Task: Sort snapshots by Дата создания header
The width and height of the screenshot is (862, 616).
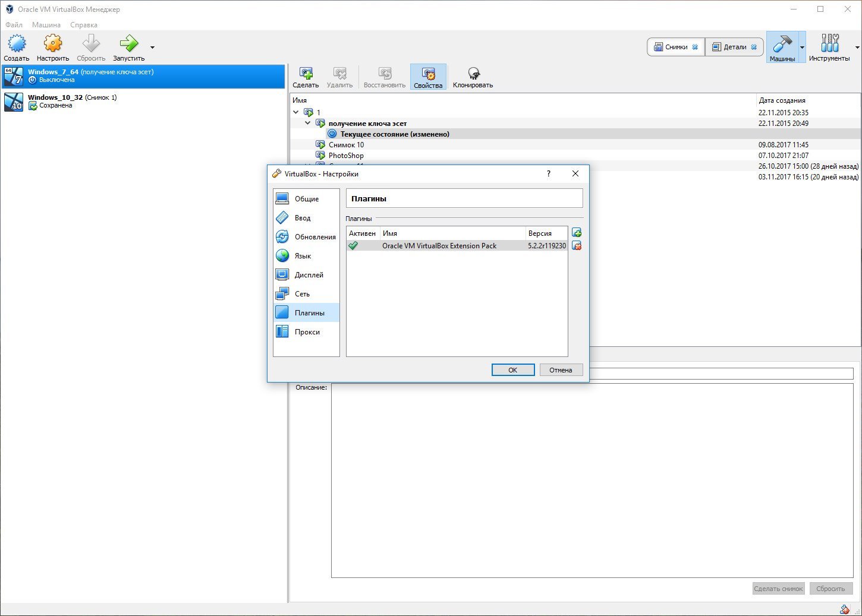Action: tap(808, 100)
